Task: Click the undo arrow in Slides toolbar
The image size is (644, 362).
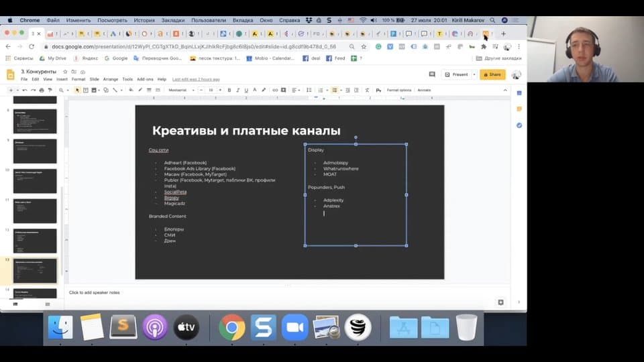Action: click(25, 90)
